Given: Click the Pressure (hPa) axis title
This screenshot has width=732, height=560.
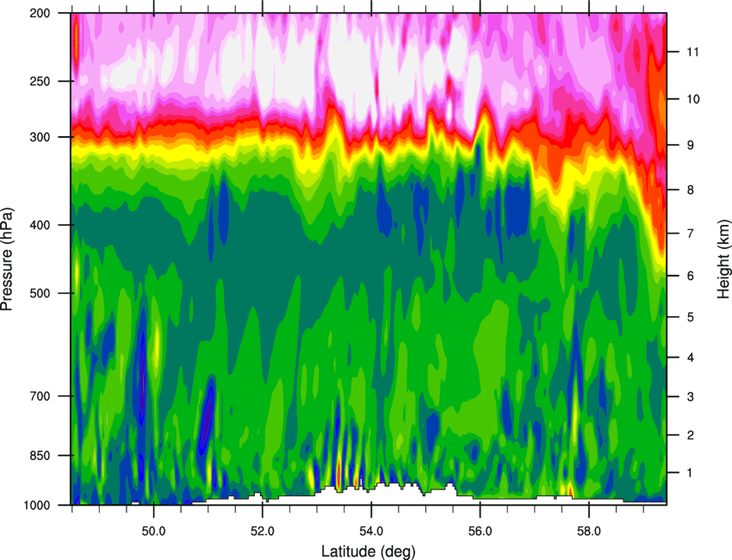Looking at the screenshot, I should [x=7, y=259].
